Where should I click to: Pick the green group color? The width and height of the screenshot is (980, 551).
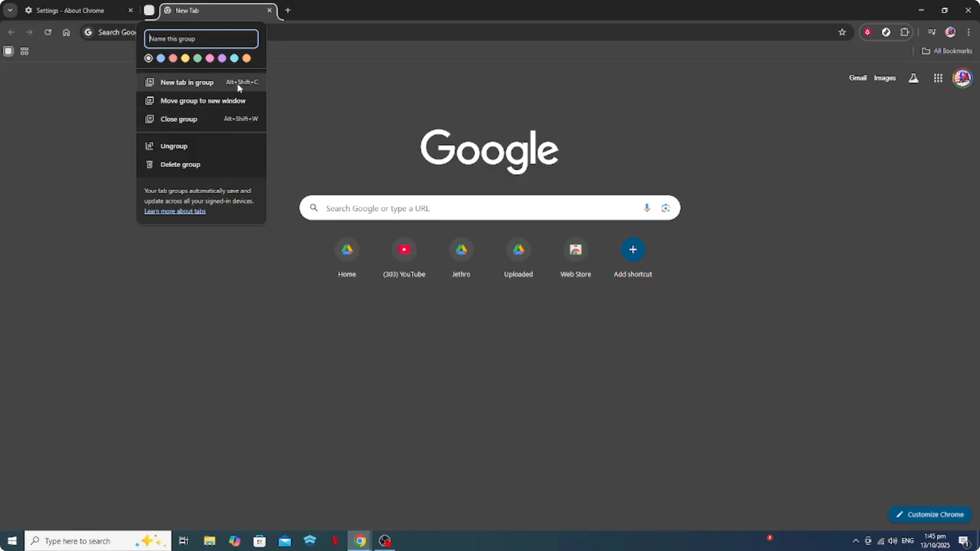point(197,58)
